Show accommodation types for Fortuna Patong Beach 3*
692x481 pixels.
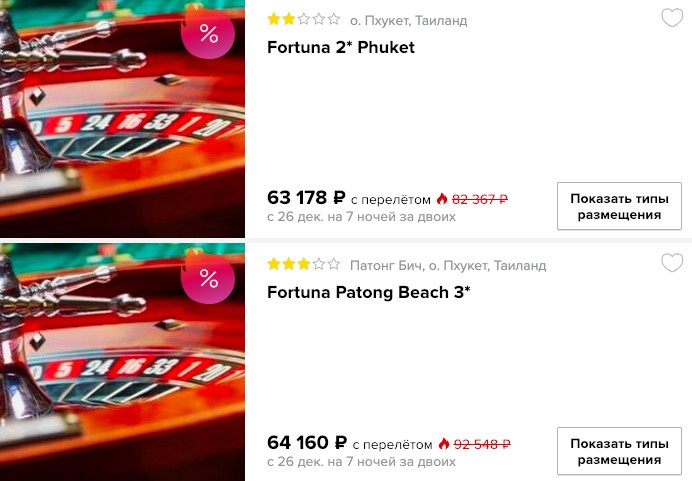619,451
